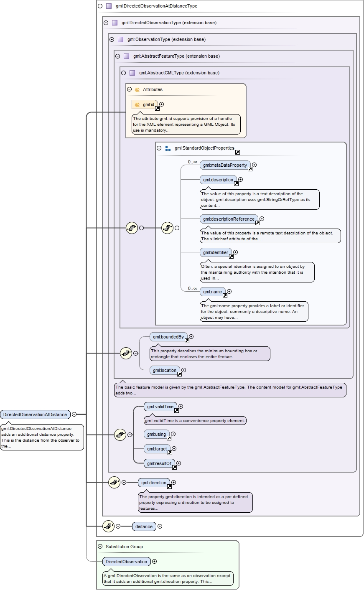Expand the distance element

click(x=160, y=526)
